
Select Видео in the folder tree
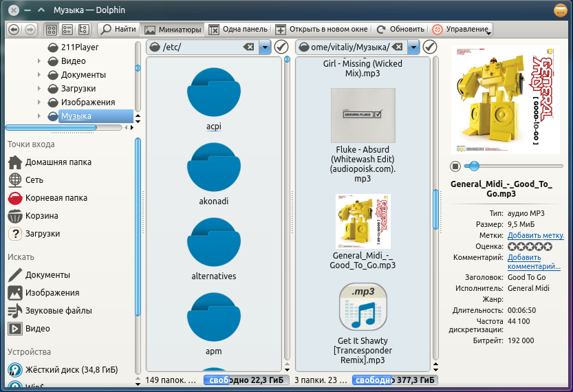[67, 61]
